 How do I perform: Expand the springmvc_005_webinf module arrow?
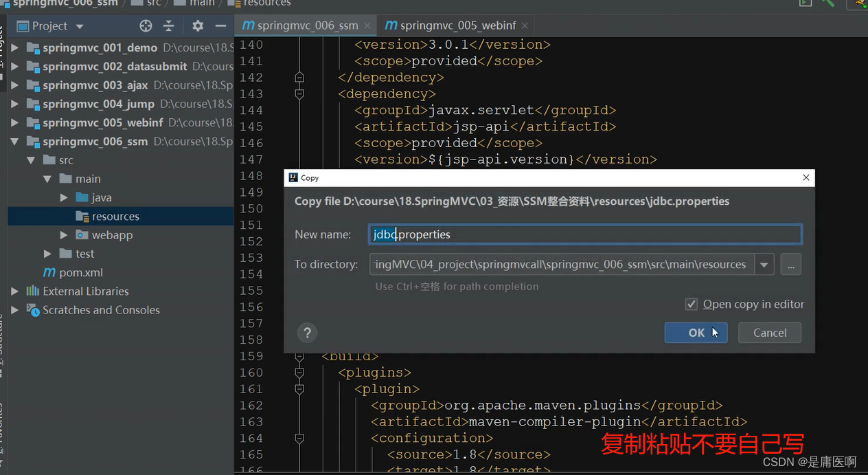[x=14, y=122]
